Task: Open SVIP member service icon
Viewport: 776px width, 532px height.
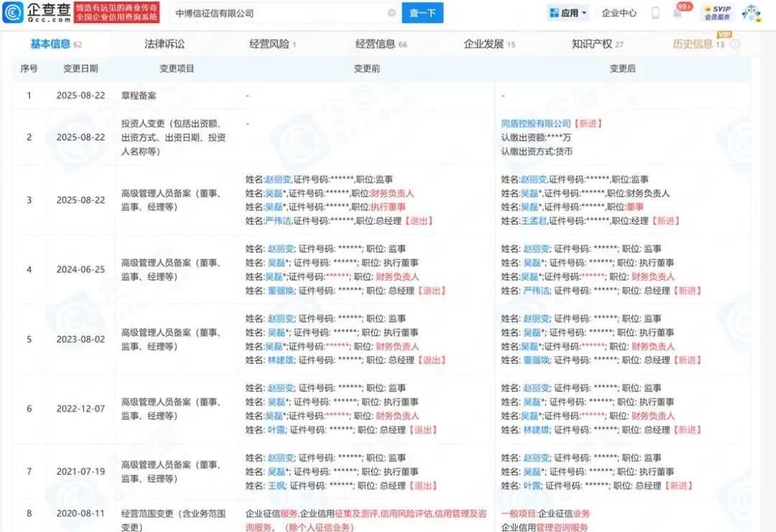Action: point(718,13)
